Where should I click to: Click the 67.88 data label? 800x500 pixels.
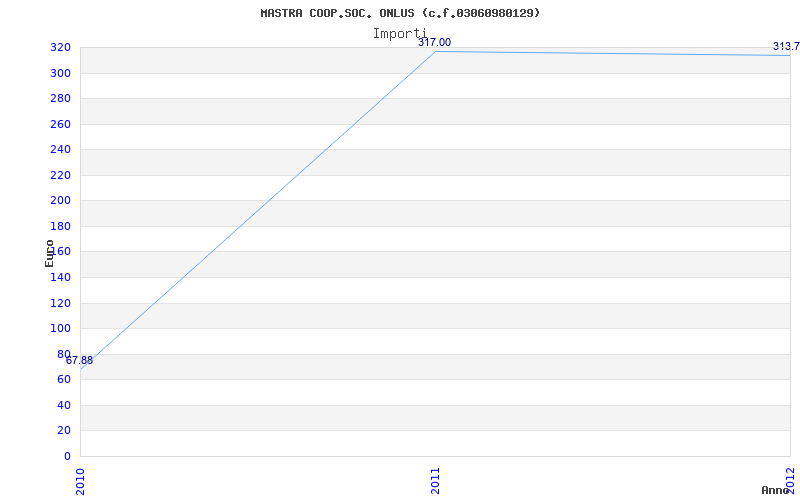tap(80, 361)
